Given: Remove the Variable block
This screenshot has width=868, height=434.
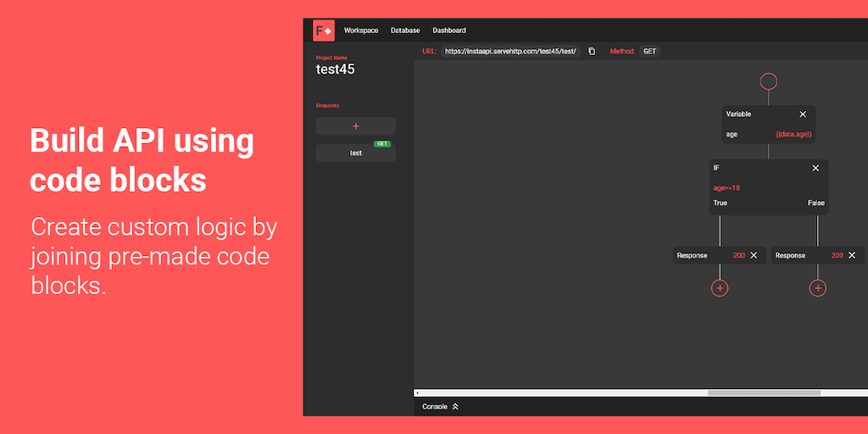Looking at the screenshot, I should (803, 114).
